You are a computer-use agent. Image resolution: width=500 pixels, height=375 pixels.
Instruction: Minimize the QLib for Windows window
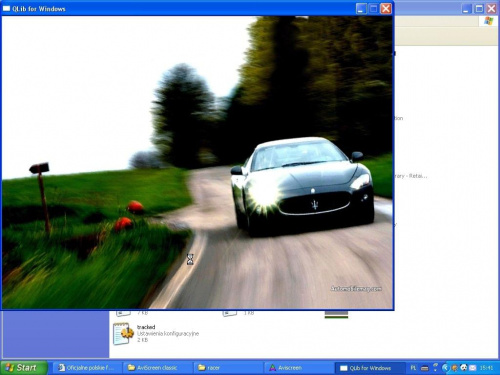pyautogui.click(x=361, y=9)
